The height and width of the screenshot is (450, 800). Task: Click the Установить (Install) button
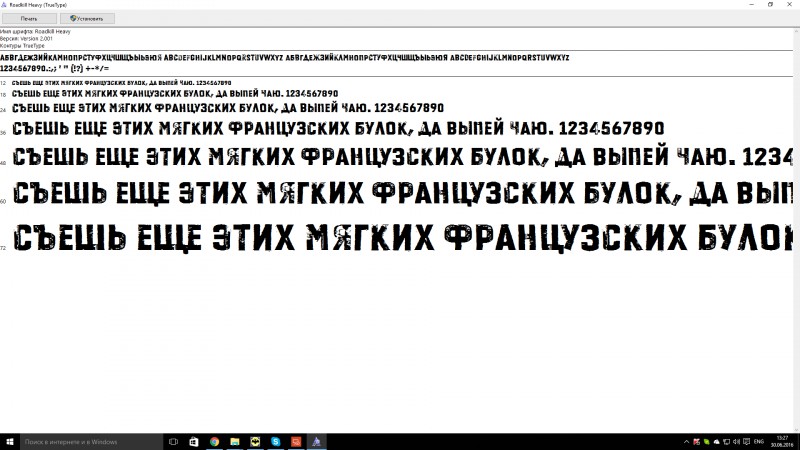87,18
